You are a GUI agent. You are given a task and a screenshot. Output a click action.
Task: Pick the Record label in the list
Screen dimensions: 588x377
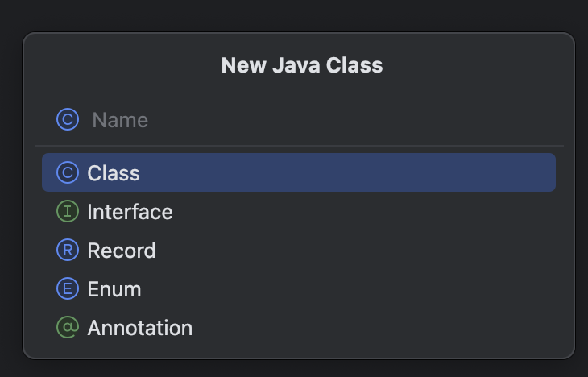point(122,251)
